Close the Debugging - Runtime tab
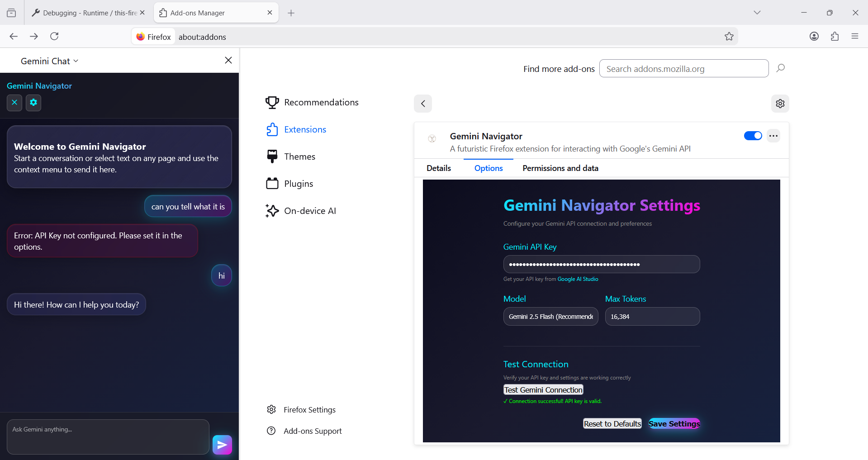868x460 pixels. (x=142, y=13)
